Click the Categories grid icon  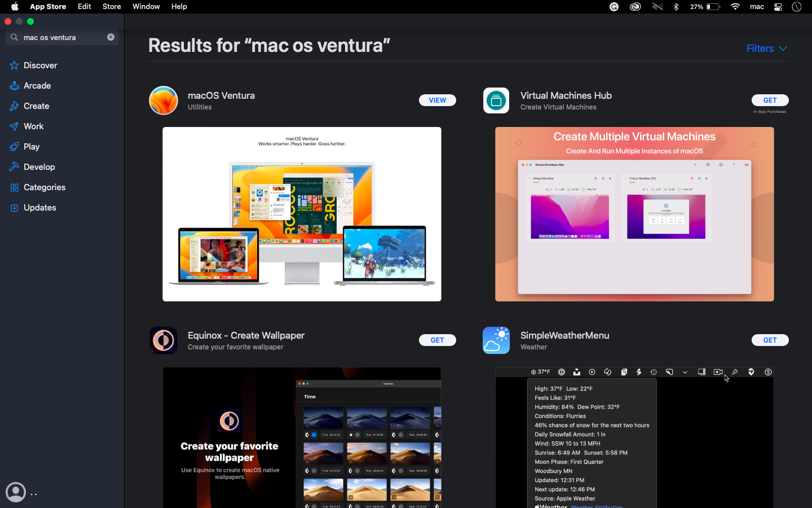(14, 187)
